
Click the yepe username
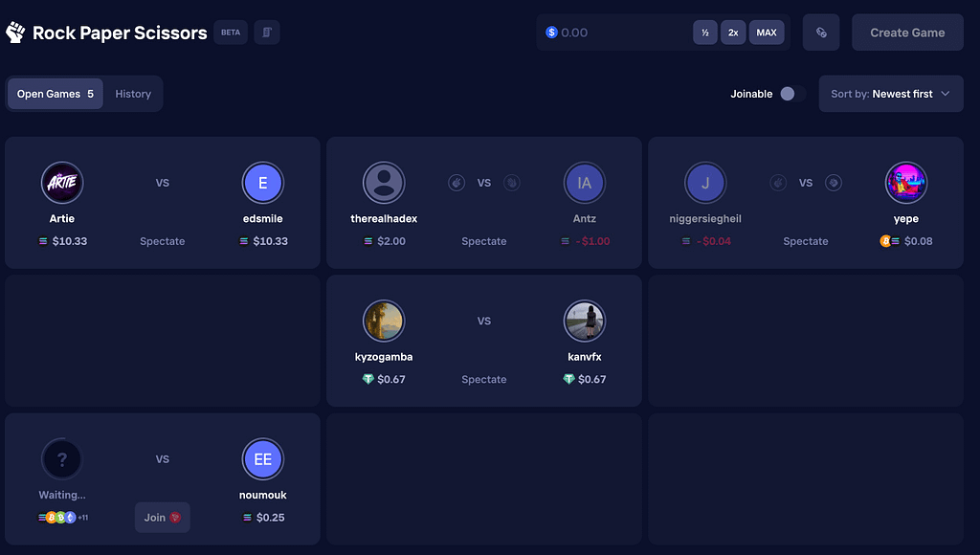click(x=906, y=219)
